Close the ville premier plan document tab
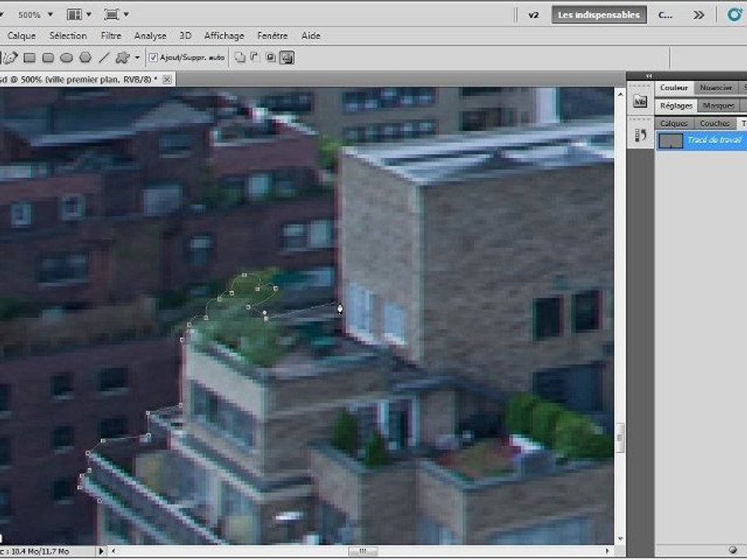 (167, 79)
